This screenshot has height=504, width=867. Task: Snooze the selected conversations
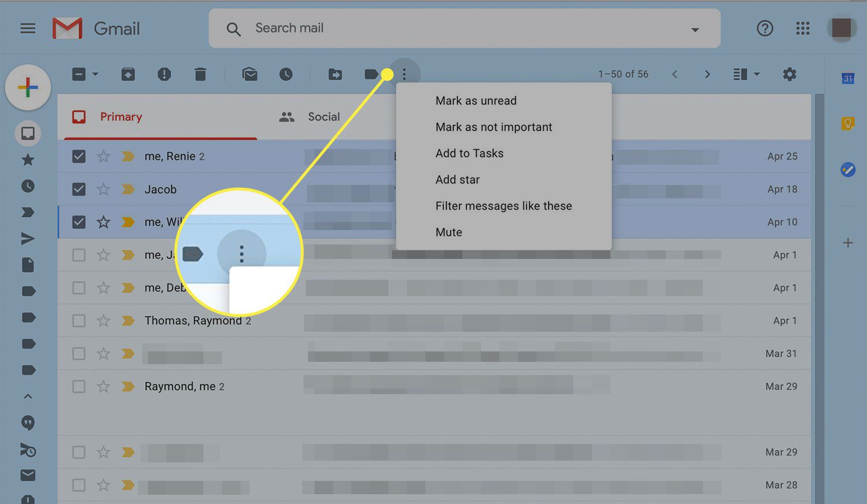(286, 74)
